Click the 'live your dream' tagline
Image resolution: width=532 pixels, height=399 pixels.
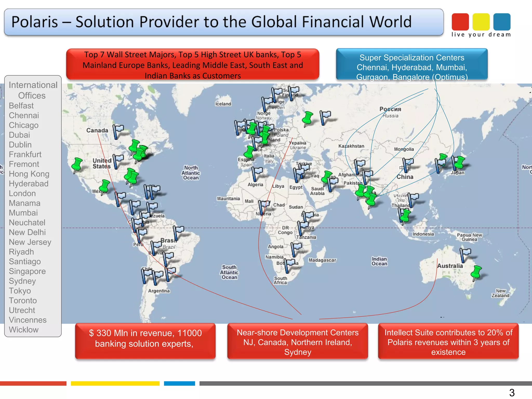[481, 35]
